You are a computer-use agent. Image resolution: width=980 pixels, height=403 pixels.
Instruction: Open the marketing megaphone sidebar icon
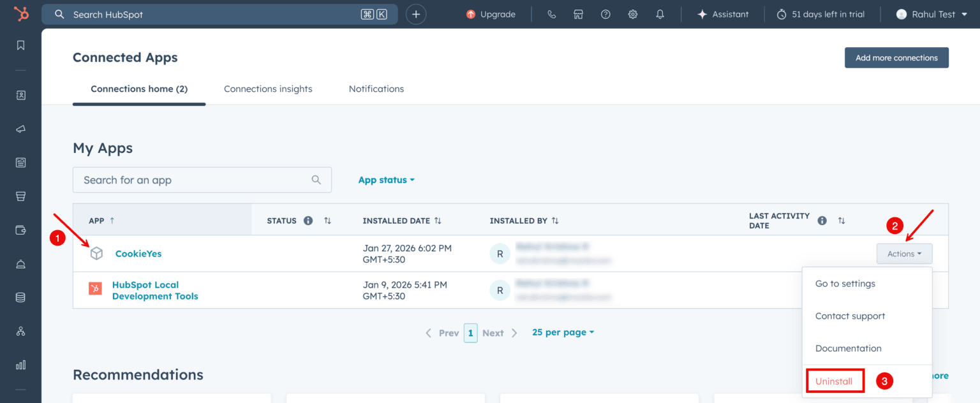20,129
